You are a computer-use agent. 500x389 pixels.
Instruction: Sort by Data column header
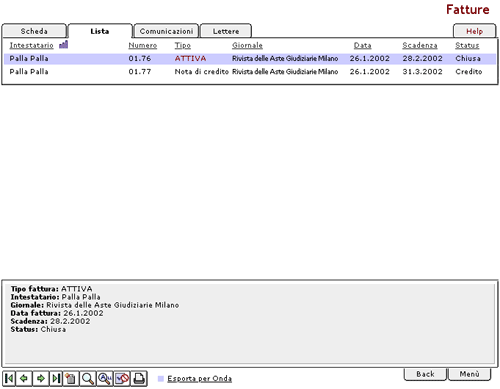pos(362,45)
